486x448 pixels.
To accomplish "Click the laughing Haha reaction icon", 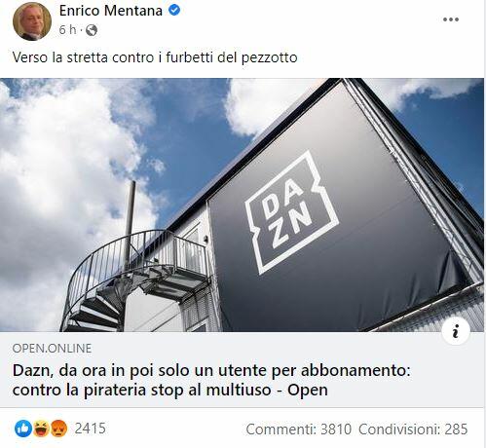I will 41,429.
